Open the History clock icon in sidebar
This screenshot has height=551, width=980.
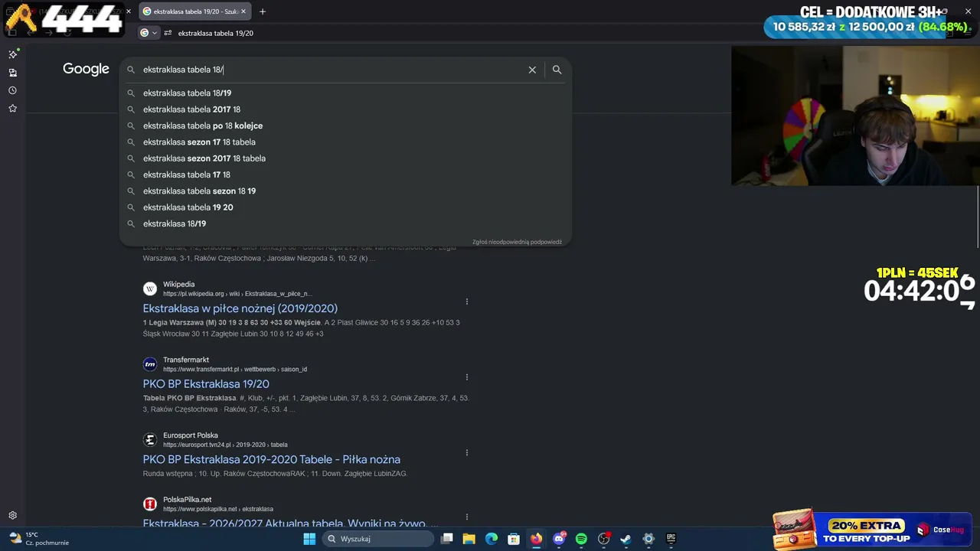point(13,90)
